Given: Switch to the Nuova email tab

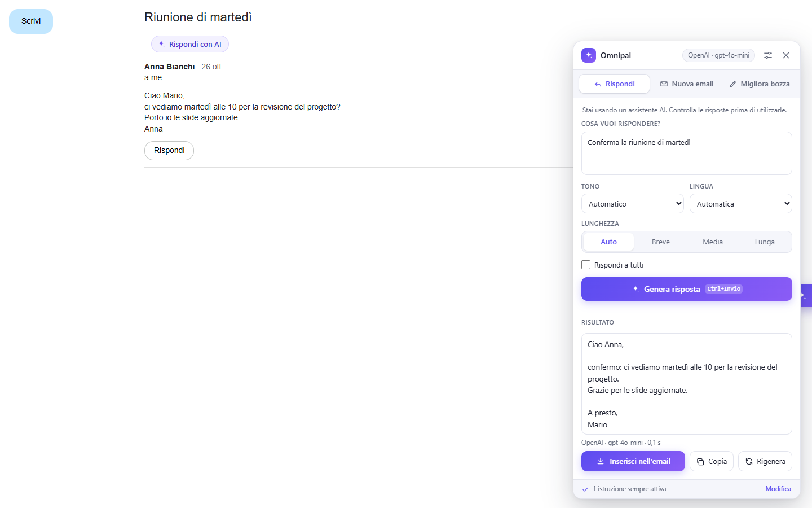Looking at the screenshot, I should [687, 84].
